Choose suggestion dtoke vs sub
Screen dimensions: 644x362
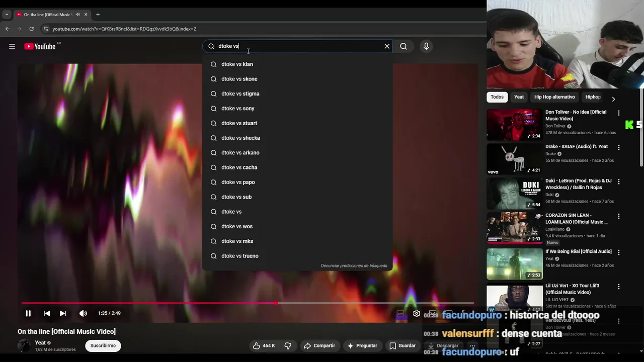pos(297,197)
